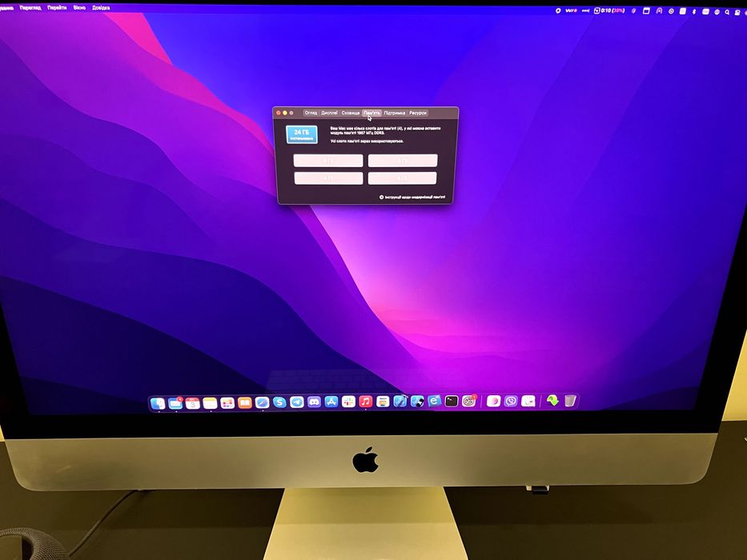747x560 pixels.
Task: Open the Music app in the Dock
Action: pos(365,402)
